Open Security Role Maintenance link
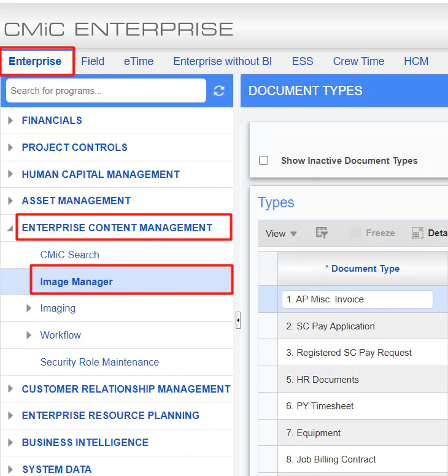The height and width of the screenshot is (476, 448). 99,362
